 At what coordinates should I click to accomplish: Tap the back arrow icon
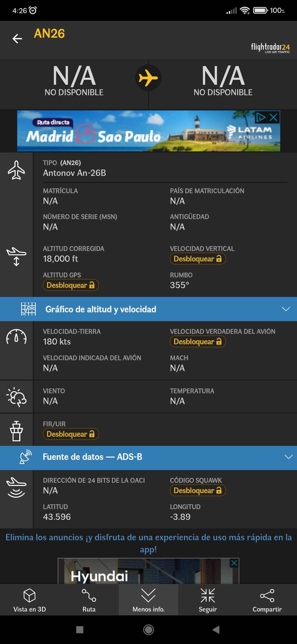17,39
